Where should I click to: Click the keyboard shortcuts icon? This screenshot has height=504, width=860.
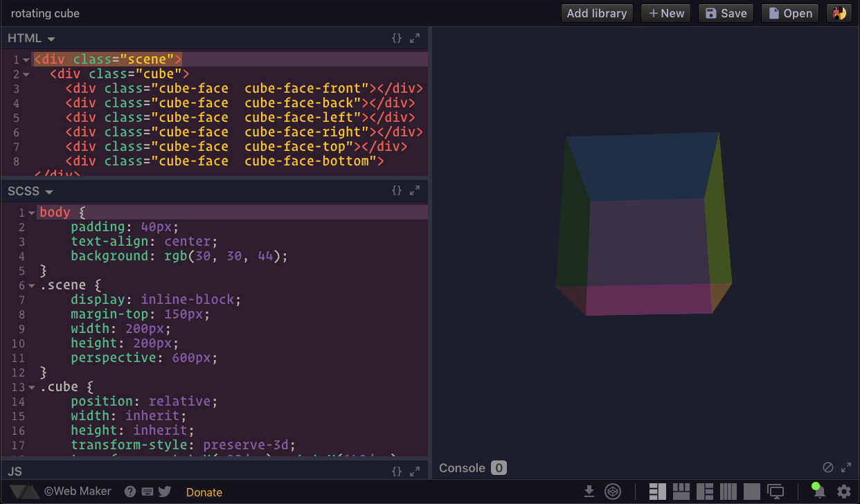click(147, 491)
